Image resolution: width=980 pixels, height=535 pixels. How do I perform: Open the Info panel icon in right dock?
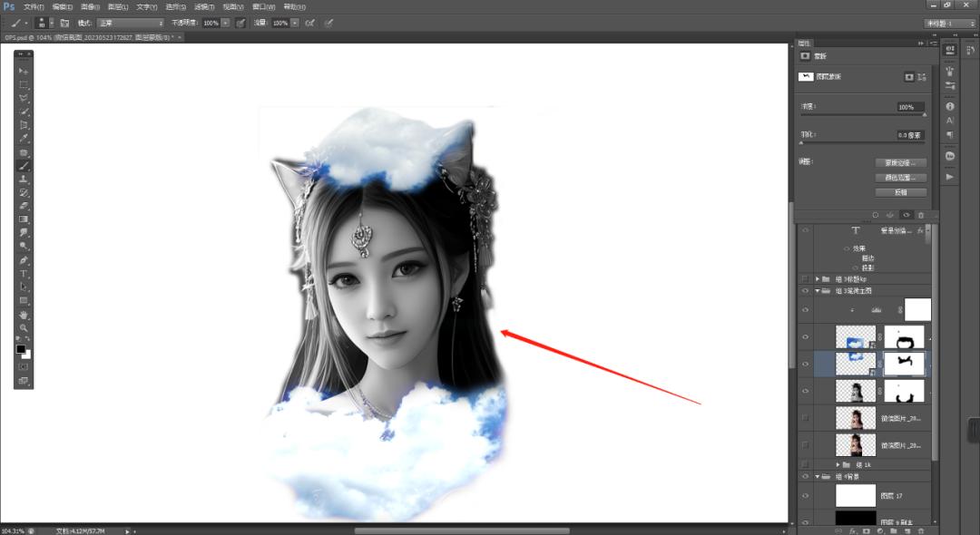(950, 106)
